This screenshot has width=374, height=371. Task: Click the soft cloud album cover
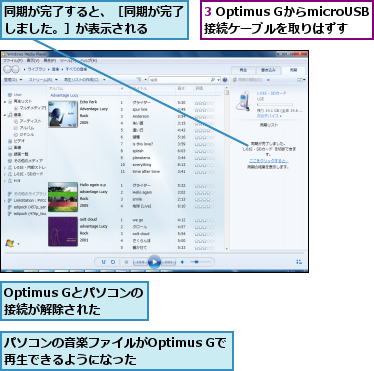(63, 232)
